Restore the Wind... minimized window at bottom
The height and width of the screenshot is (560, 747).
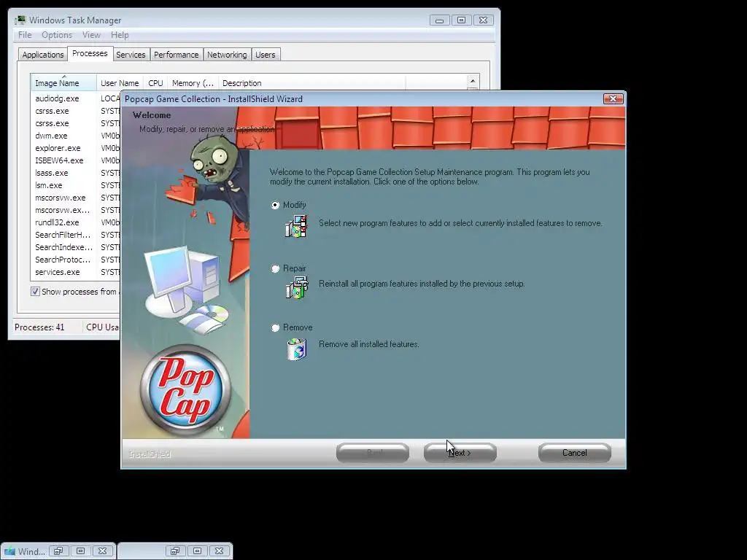pos(58,551)
